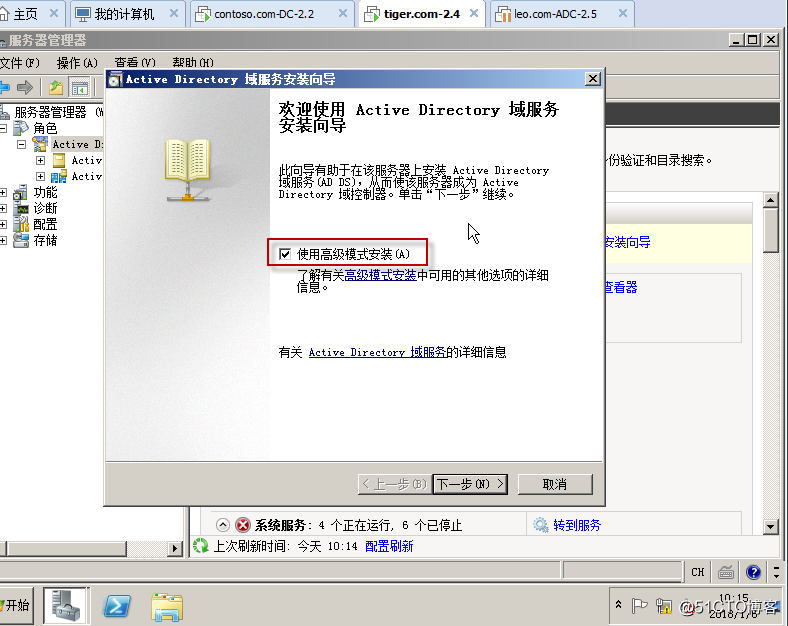Viewport: 788px width, 626px height.
Task: Click the 转到服务 gear icon
Action: coord(541,525)
